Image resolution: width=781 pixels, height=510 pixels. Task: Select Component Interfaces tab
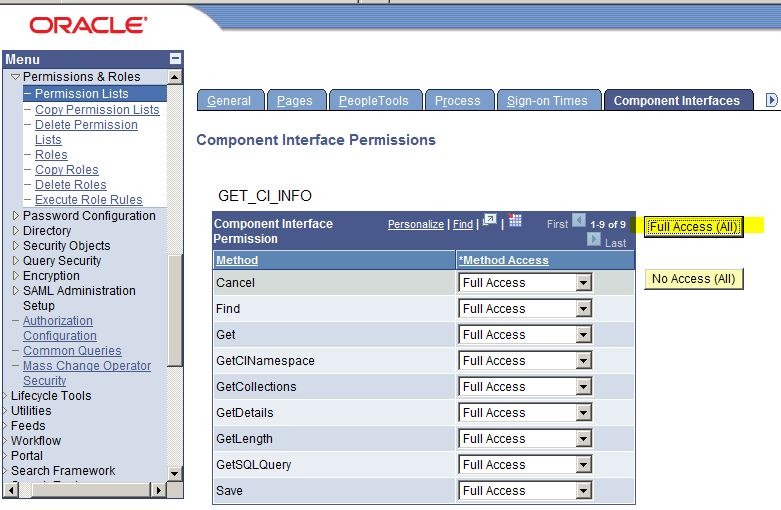click(677, 101)
